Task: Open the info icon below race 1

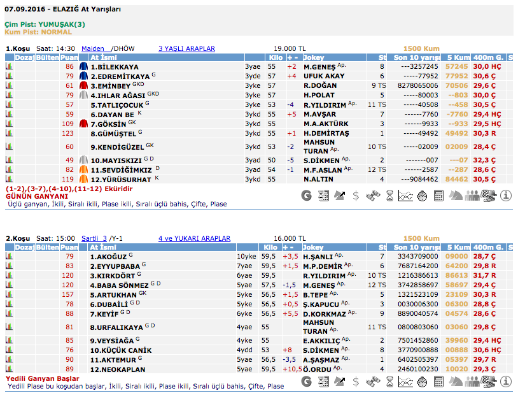Action: (505, 196)
